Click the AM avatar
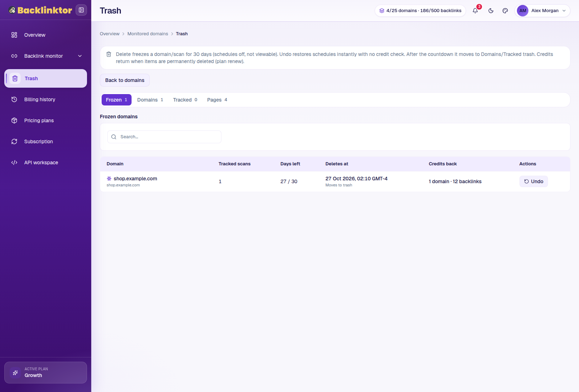The image size is (579, 392). coord(523,11)
